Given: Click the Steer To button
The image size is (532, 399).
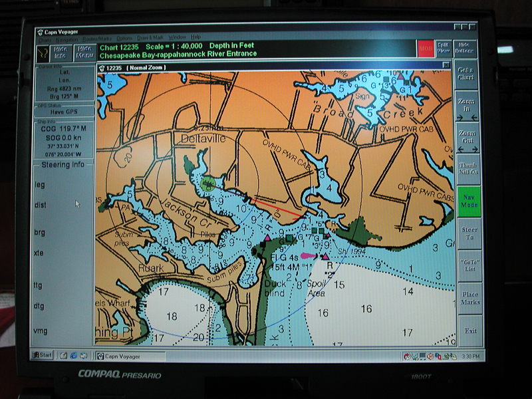Looking at the screenshot, I should [469, 233].
